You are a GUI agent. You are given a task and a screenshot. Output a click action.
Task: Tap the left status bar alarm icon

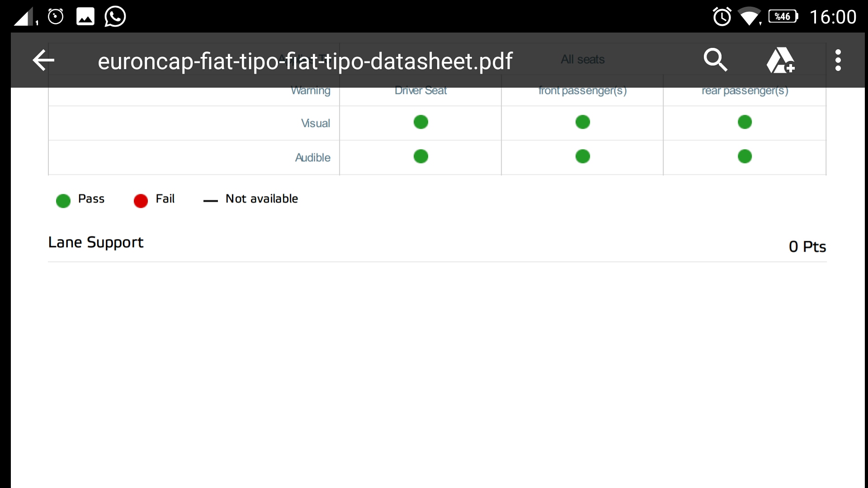click(56, 17)
